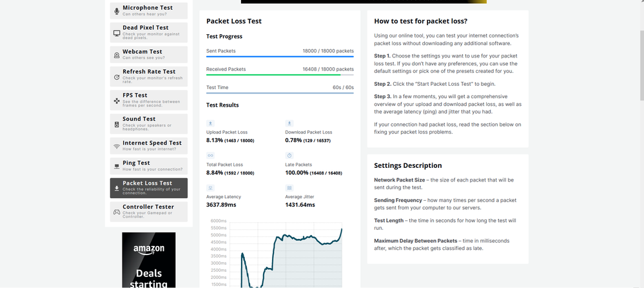
Task: Open the Webcam Test page
Action: click(x=149, y=54)
